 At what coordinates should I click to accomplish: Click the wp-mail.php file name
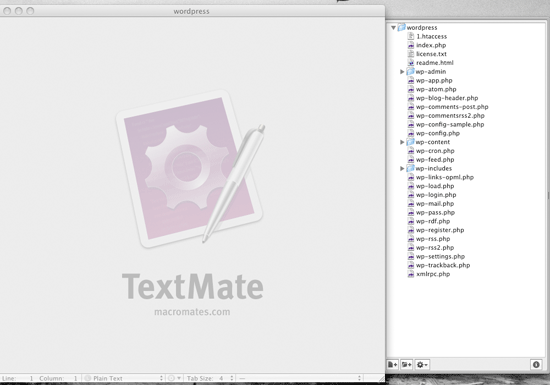(x=435, y=204)
